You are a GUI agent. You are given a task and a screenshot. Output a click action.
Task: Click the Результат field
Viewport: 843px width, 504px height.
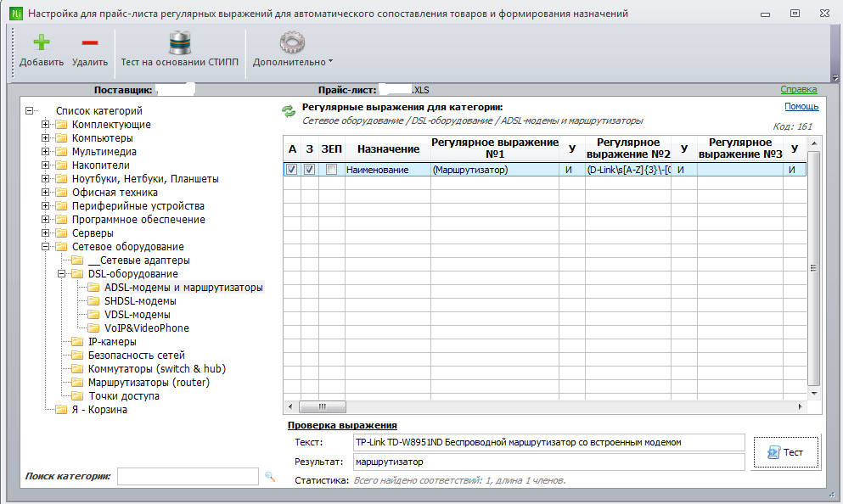pos(549,462)
